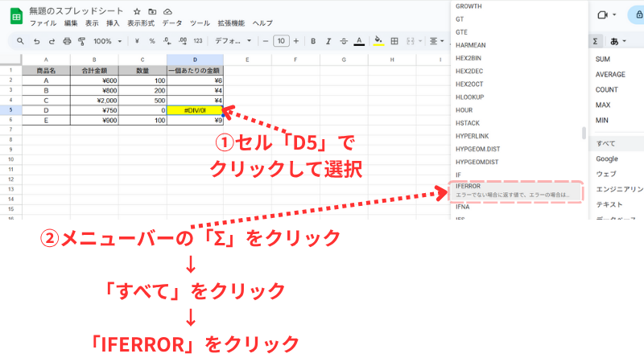Open the borders grid icon

click(394, 41)
